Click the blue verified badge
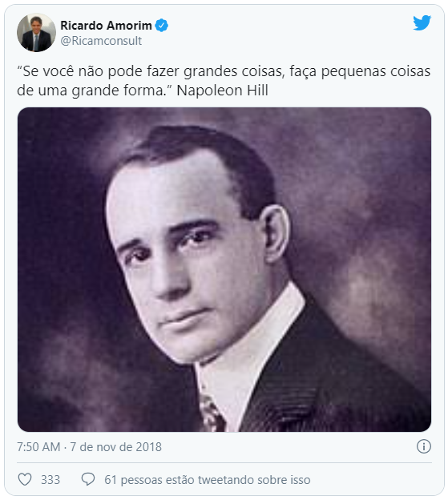 click(x=162, y=26)
